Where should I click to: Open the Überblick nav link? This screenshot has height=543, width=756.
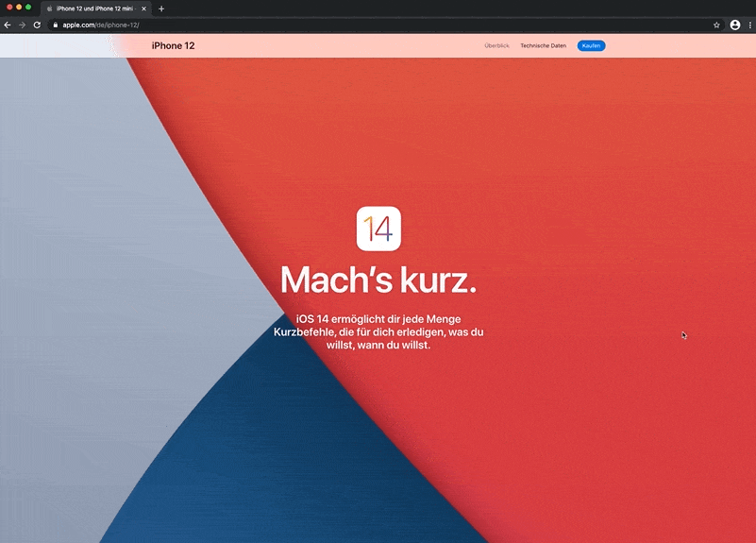(x=496, y=46)
